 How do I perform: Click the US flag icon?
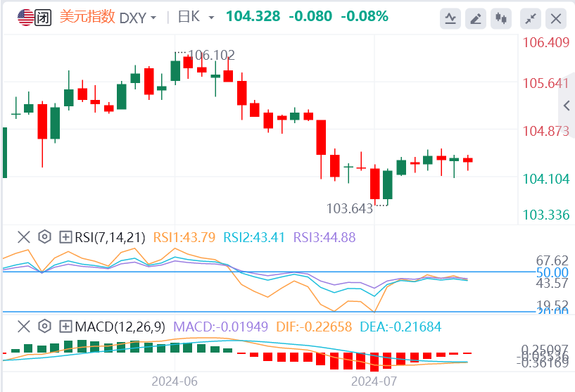[25, 18]
